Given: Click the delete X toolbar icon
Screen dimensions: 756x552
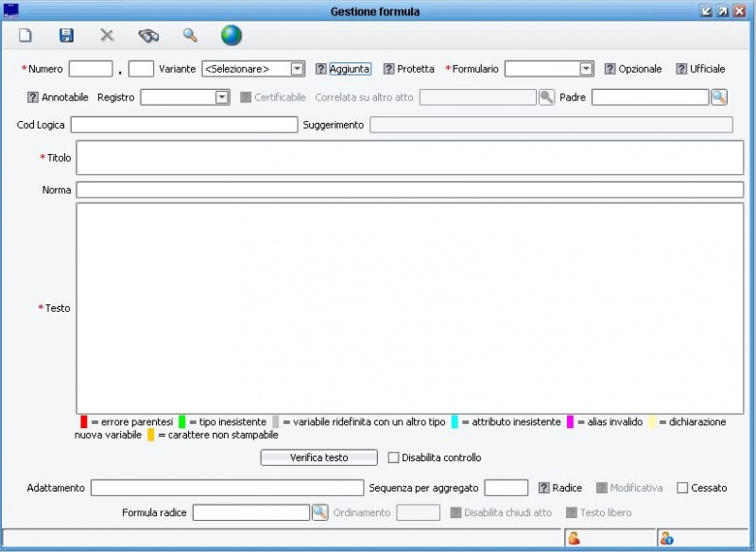Looking at the screenshot, I should coord(107,35).
